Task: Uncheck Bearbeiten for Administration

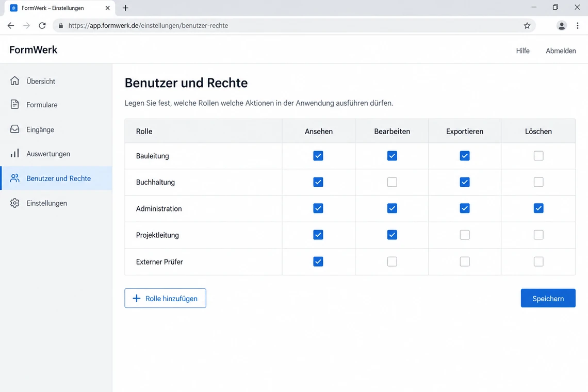Action: pyautogui.click(x=392, y=208)
